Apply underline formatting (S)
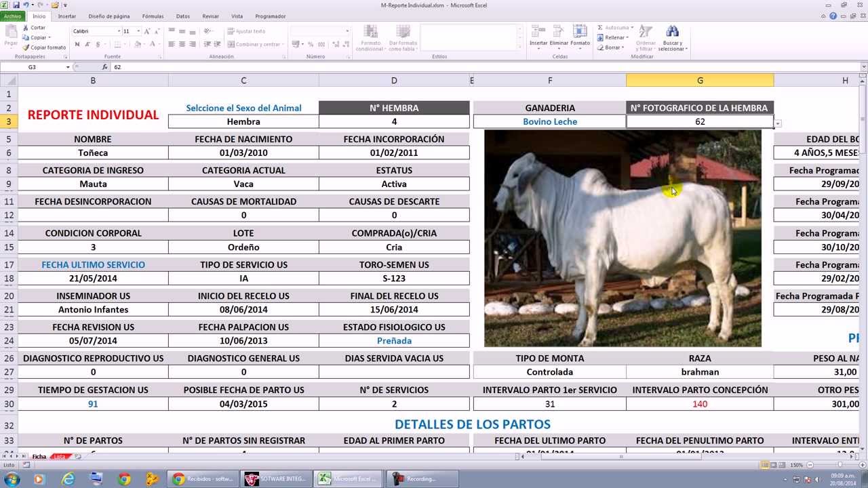 click(x=98, y=44)
